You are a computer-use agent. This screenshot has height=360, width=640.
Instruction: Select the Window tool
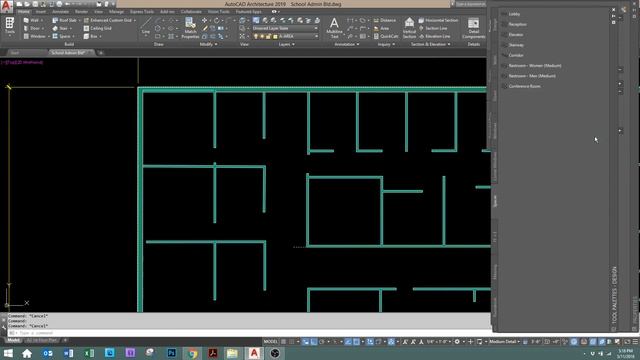pyautogui.click(x=35, y=36)
